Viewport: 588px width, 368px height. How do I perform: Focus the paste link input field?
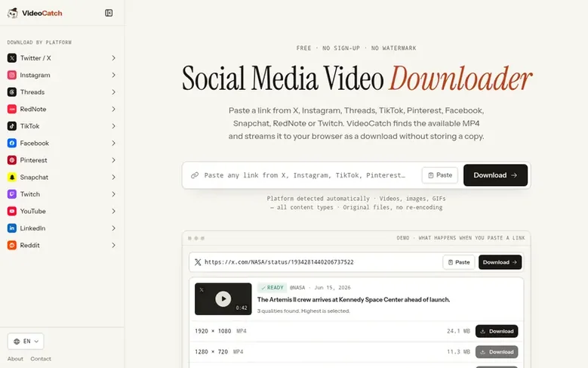click(304, 175)
